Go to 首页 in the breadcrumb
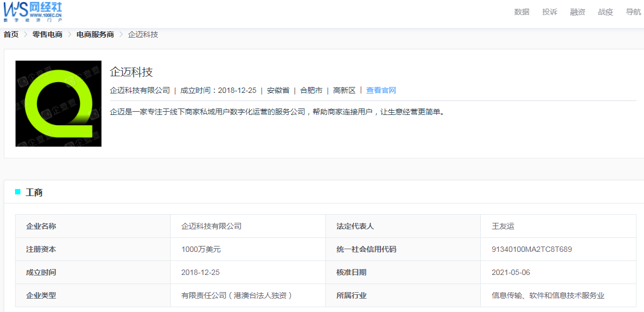Image resolution: width=644 pixels, height=312 pixels. pos(11,34)
